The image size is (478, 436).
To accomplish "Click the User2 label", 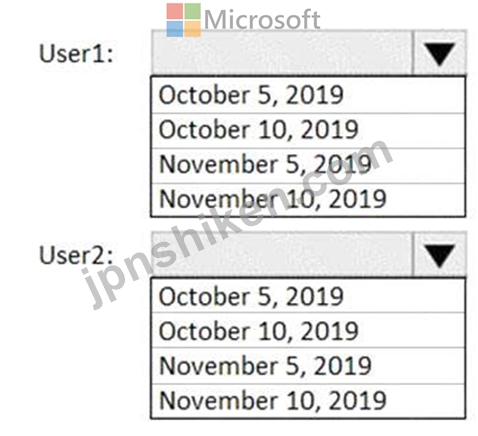I will (76, 255).
